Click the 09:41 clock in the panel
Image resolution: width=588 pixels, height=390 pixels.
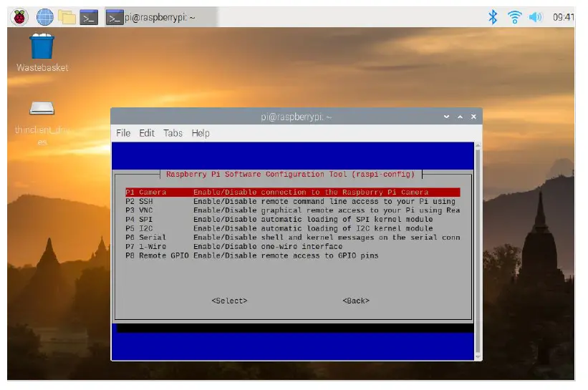pyautogui.click(x=563, y=17)
